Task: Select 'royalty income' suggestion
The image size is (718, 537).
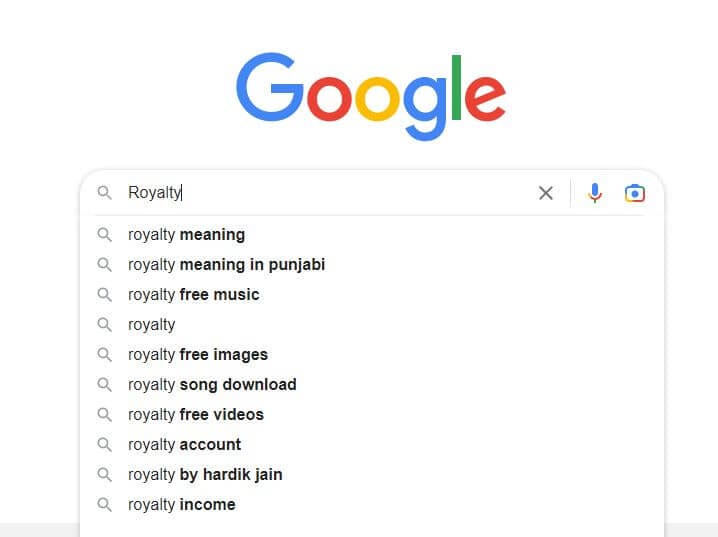Action: click(372, 504)
